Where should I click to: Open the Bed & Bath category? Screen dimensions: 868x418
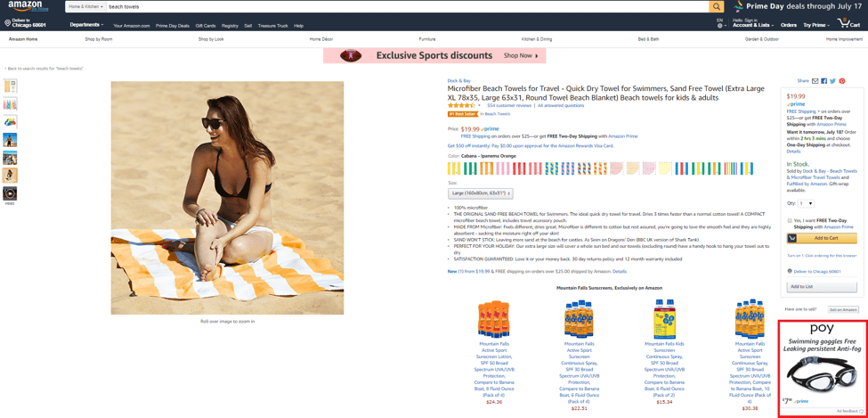point(648,39)
